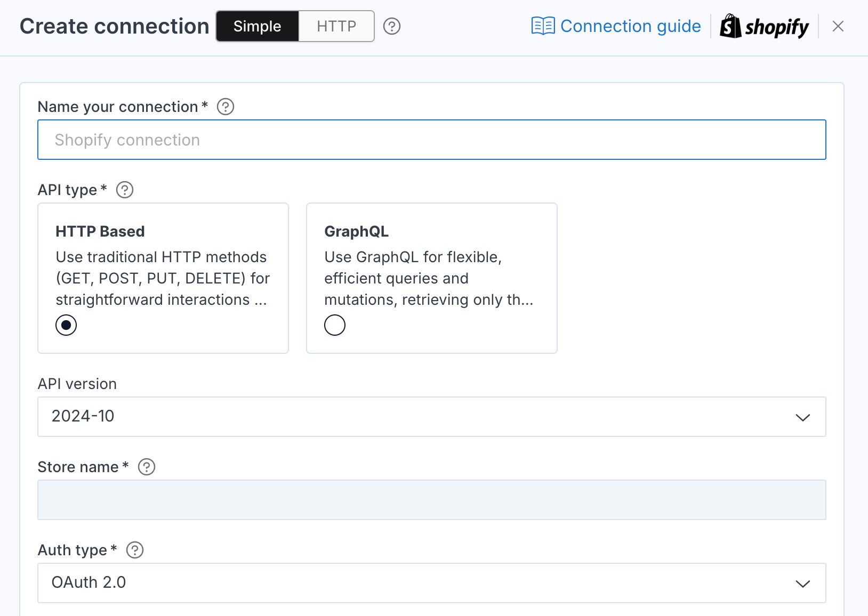Viewport: 868px width, 616px height.
Task: Click the Shopify logo
Action: (764, 26)
